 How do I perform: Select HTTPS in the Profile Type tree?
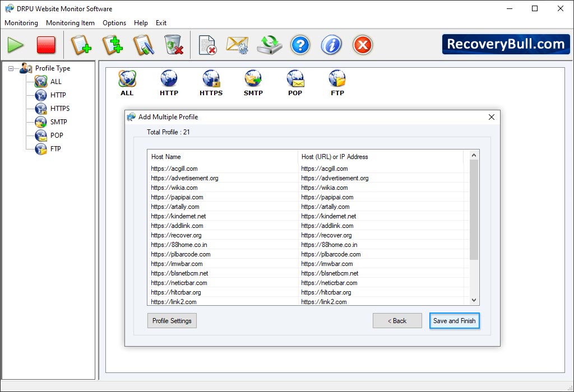click(x=59, y=109)
